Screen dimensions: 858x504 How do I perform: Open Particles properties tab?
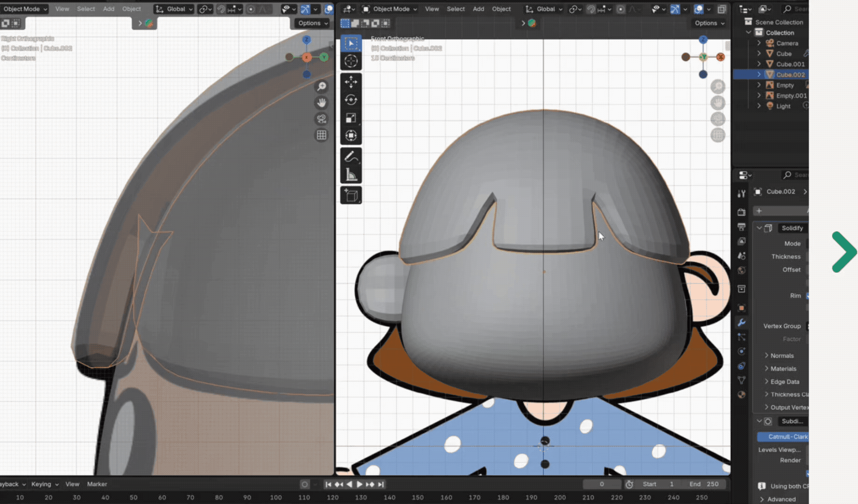pyautogui.click(x=741, y=337)
